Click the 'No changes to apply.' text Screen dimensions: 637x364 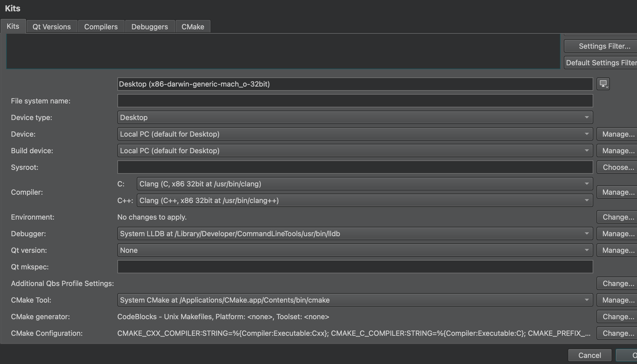152,217
